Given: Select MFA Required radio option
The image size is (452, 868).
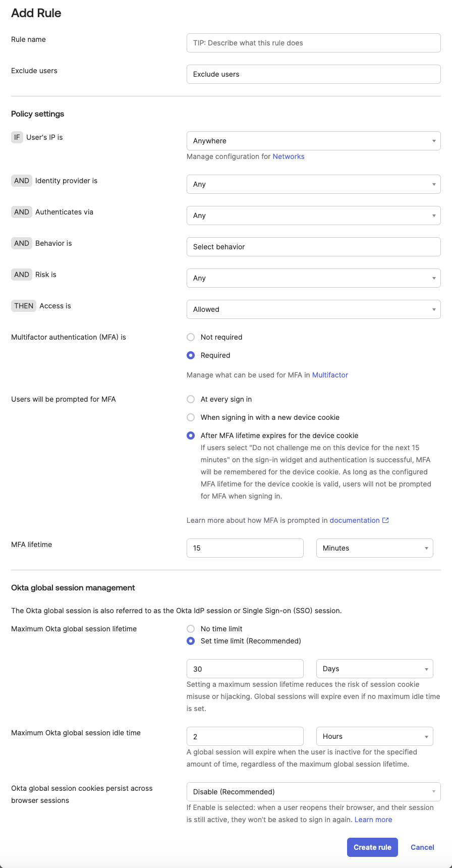Looking at the screenshot, I should point(191,355).
